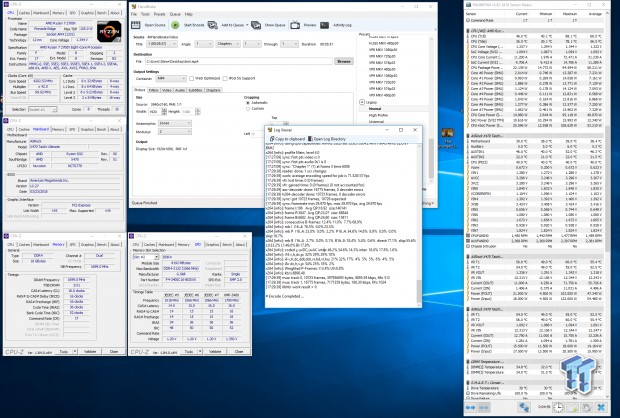Switch to the Filters tab in HandBrake

(x=154, y=90)
